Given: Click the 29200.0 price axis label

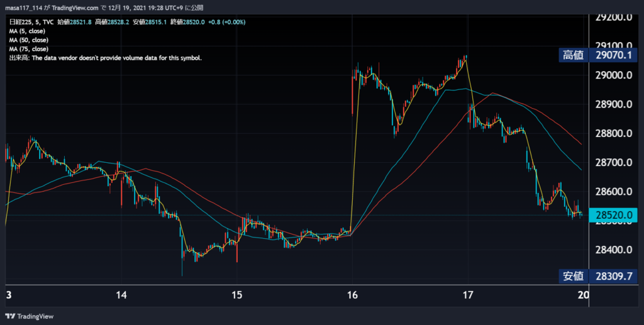Looking at the screenshot, I should point(614,18).
